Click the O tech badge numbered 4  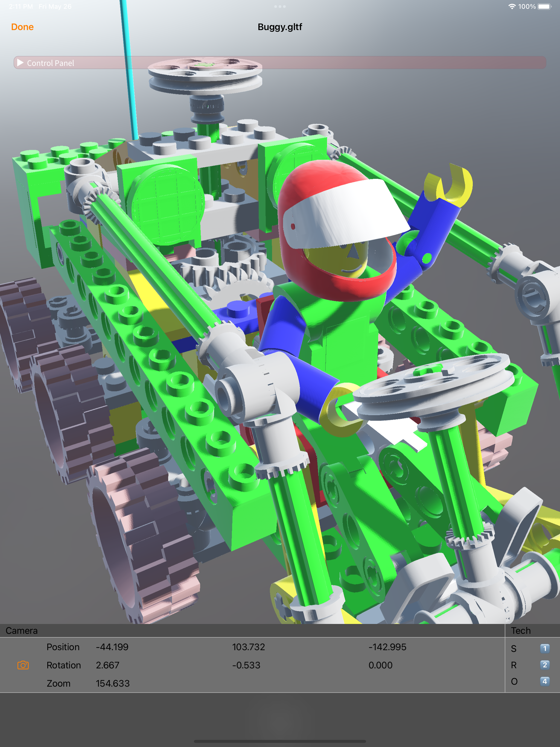[544, 681]
